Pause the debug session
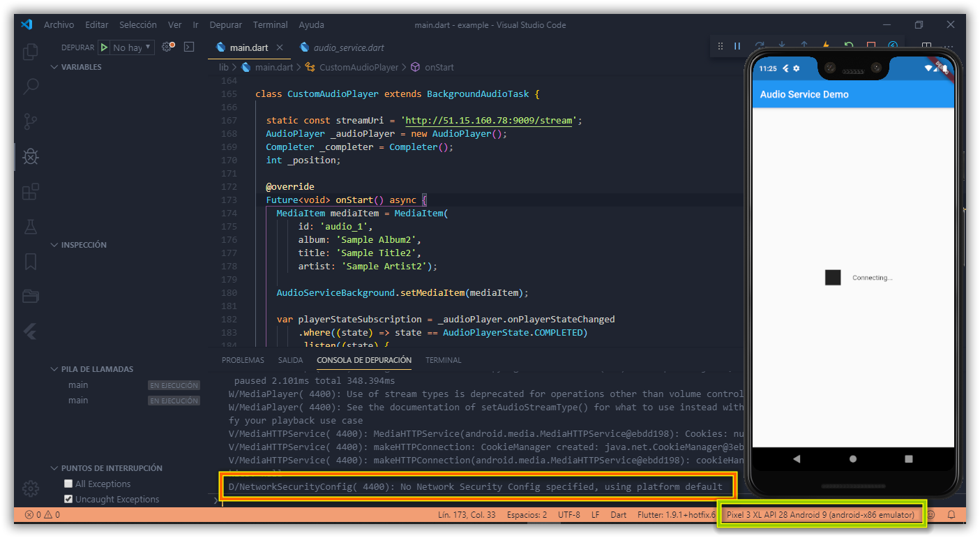Viewport: 980px width, 538px height. tap(737, 45)
